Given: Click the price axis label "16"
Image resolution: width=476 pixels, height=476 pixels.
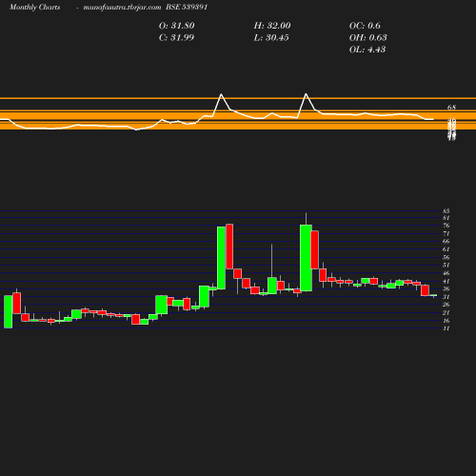Looking at the screenshot, I should 446,321.
